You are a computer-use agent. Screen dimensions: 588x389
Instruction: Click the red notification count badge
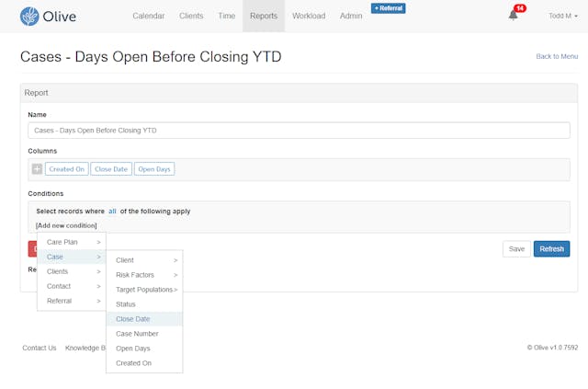pyautogui.click(x=520, y=8)
